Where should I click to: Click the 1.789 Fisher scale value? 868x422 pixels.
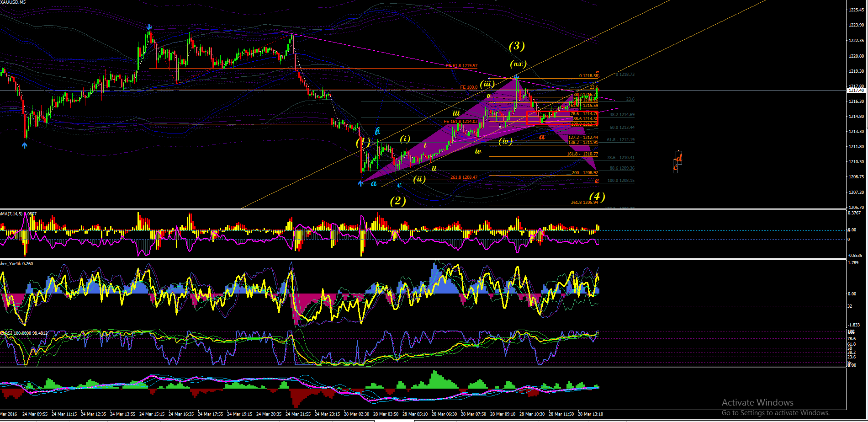(x=853, y=263)
